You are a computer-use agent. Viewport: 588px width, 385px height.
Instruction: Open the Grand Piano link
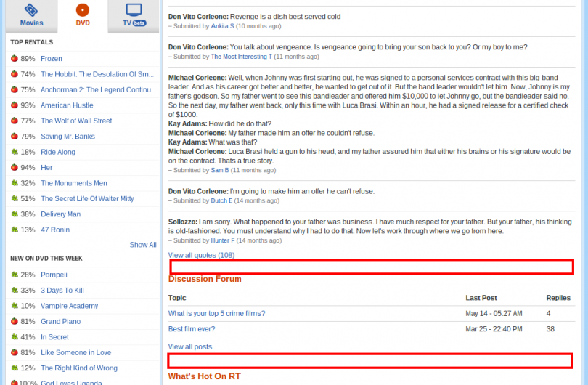(x=60, y=322)
